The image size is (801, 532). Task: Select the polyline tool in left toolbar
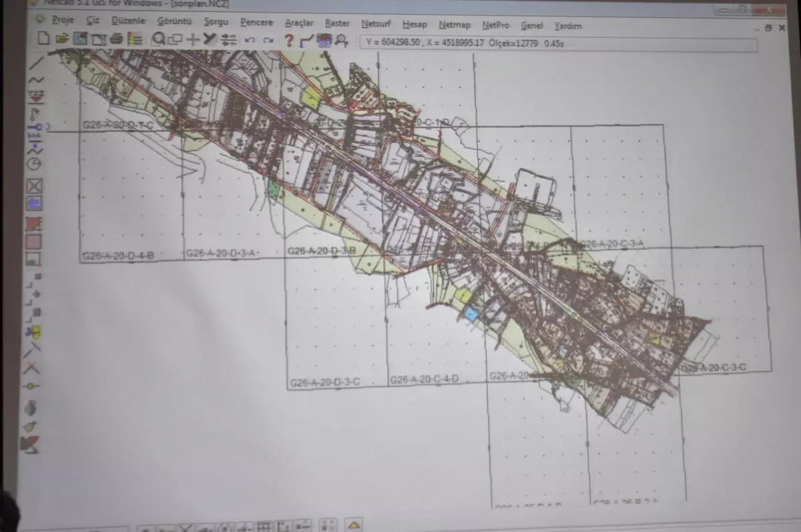point(35,81)
